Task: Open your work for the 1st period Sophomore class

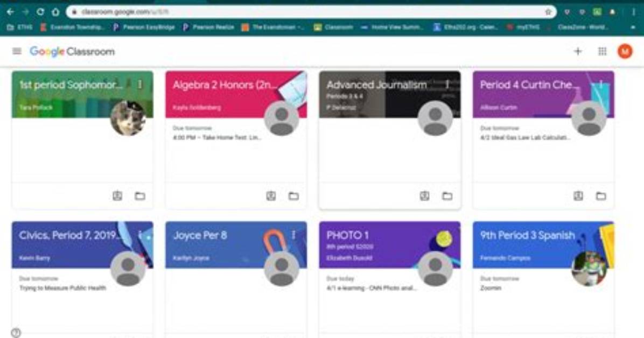Action: coord(117,196)
